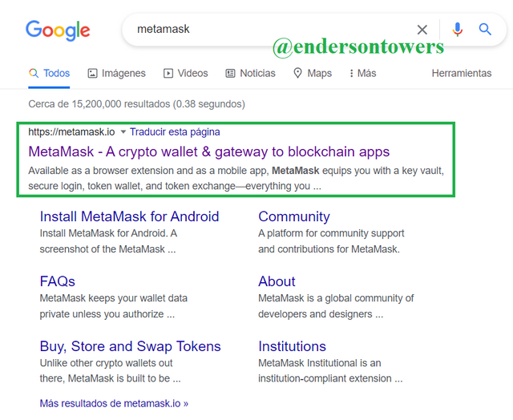The width and height of the screenshot is (513, 420).
Task: Start voice search with microphone icon
Action: 457,30
